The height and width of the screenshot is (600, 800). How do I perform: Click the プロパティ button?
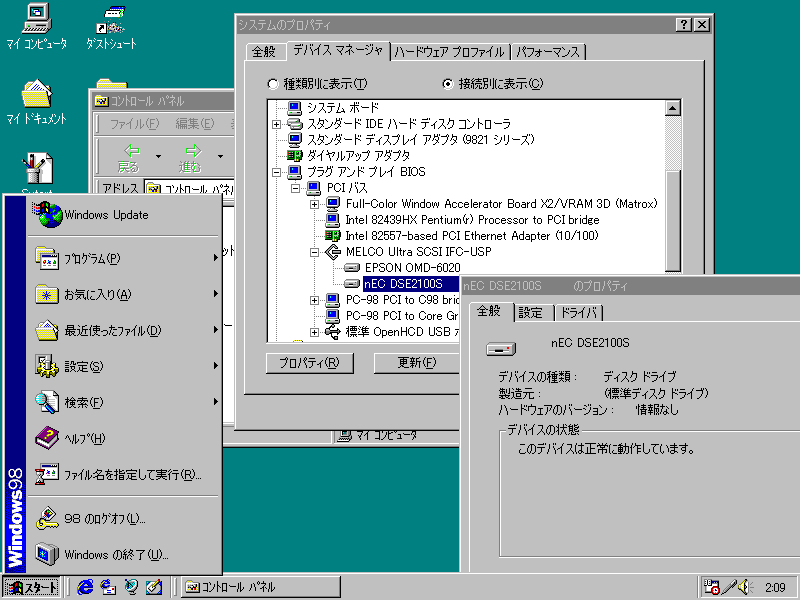pyautogui.click(x=310, y=363)
